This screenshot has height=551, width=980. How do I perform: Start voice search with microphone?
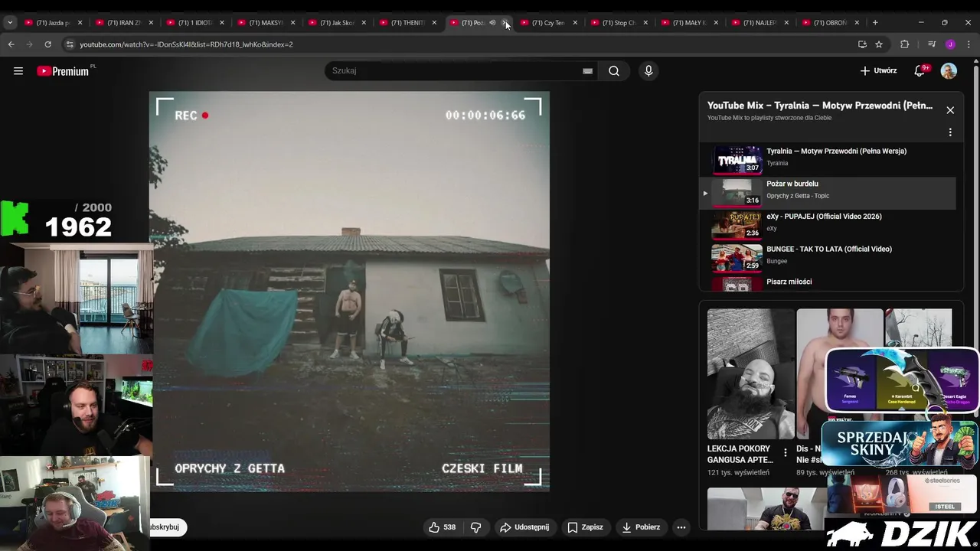pyautogui.click(x=648, y=71)
